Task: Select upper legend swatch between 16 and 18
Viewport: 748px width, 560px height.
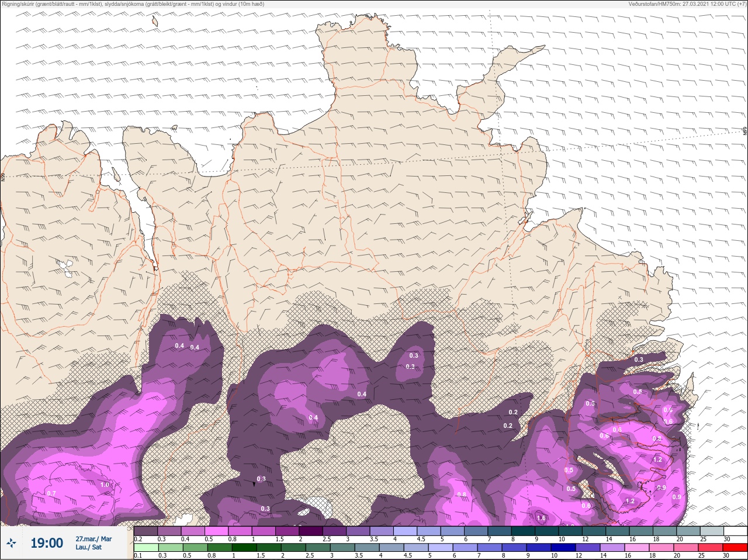Action: click(642, 531)
